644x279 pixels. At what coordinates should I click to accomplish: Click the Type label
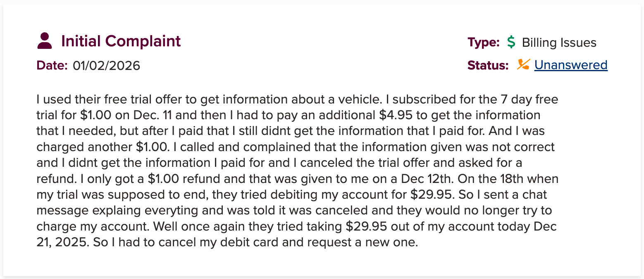484,42
